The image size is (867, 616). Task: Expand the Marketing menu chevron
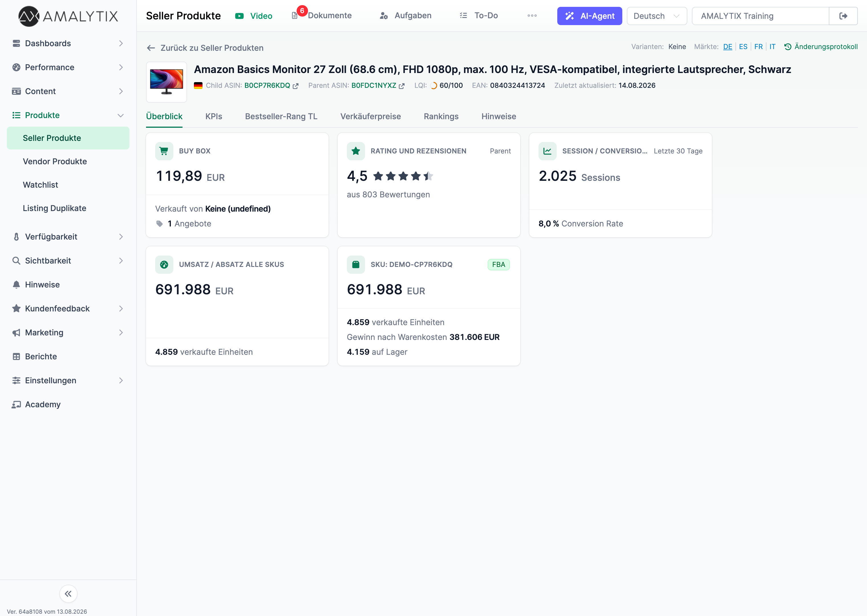[121, 333]
